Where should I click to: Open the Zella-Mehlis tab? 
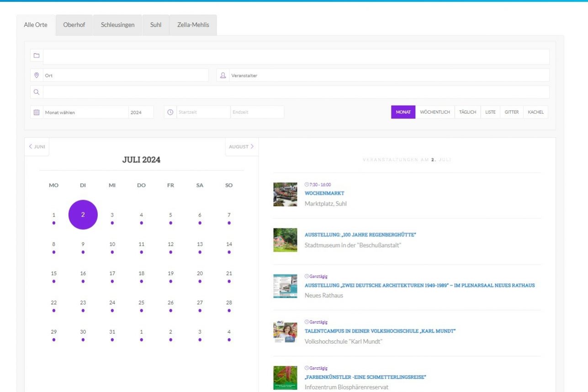193,25
